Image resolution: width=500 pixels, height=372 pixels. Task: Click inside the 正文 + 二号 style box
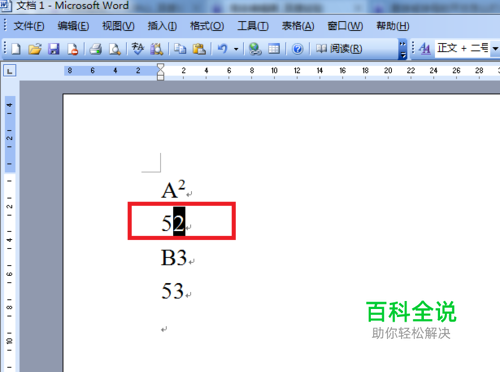463,49
